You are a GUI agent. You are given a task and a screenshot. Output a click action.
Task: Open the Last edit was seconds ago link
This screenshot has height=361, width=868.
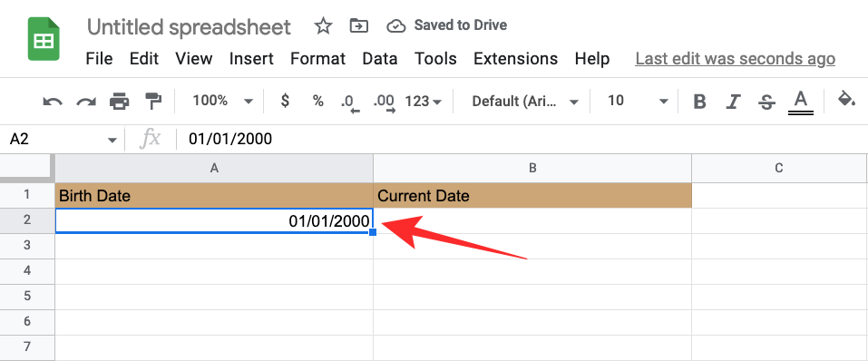[736, 59]
